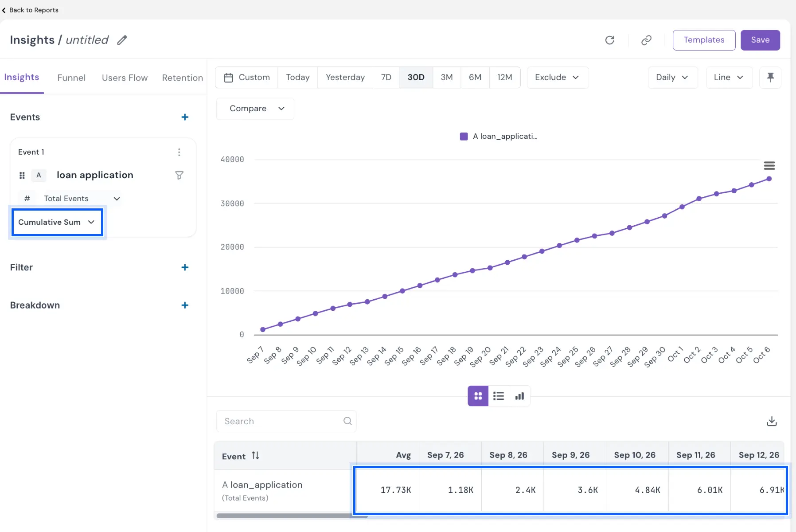Select the 30D range
796x532 pixels.
click(416, 77)
